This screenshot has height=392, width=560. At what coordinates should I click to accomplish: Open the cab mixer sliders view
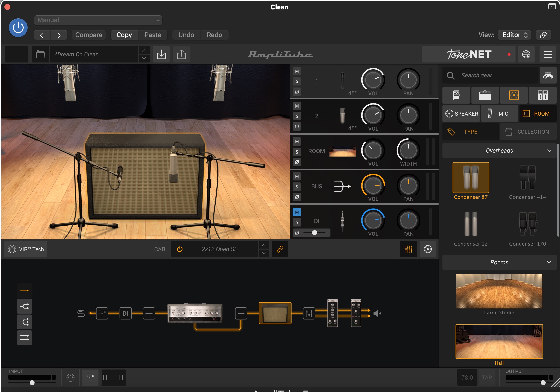[409, 249]
